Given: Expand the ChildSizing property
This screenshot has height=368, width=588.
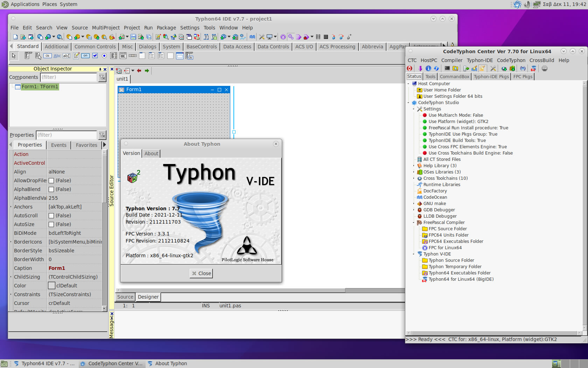Looking at the screenshot, I should coord(11,277).
